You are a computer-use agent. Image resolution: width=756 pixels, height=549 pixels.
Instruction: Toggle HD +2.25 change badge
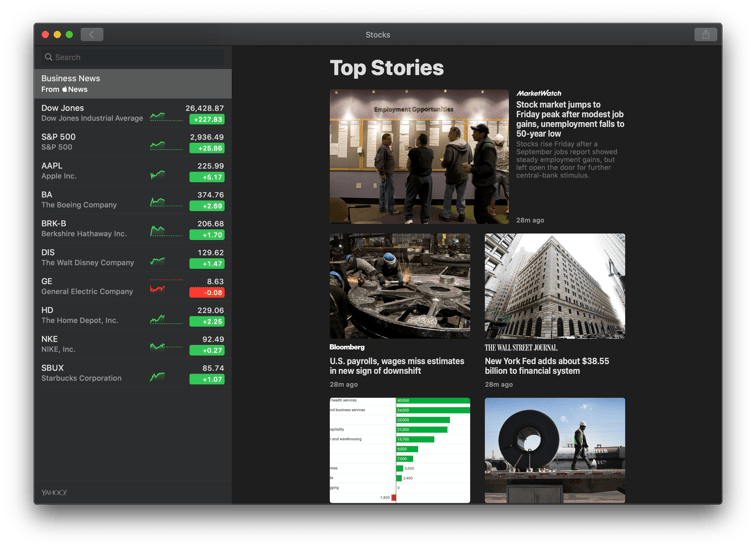pos(207,321)
